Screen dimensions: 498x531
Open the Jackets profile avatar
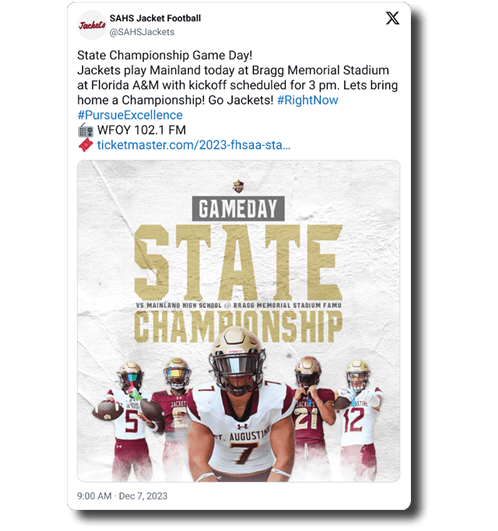click(x=92, y=25)
